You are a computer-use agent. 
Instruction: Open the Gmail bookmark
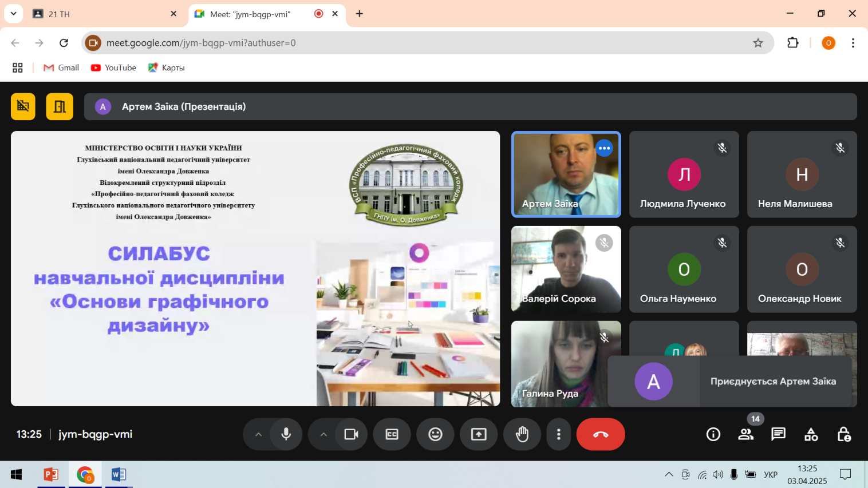pos(61,68)
